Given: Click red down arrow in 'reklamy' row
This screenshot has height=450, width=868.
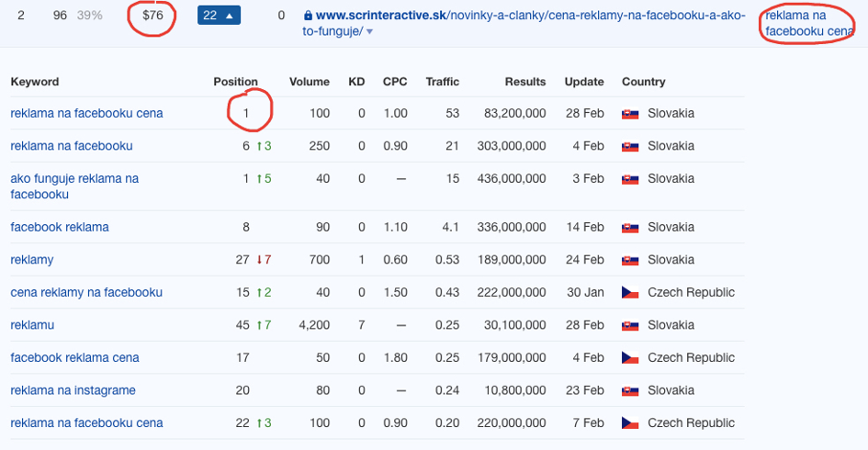Looking at the screenshot, I should click(259, 260).
